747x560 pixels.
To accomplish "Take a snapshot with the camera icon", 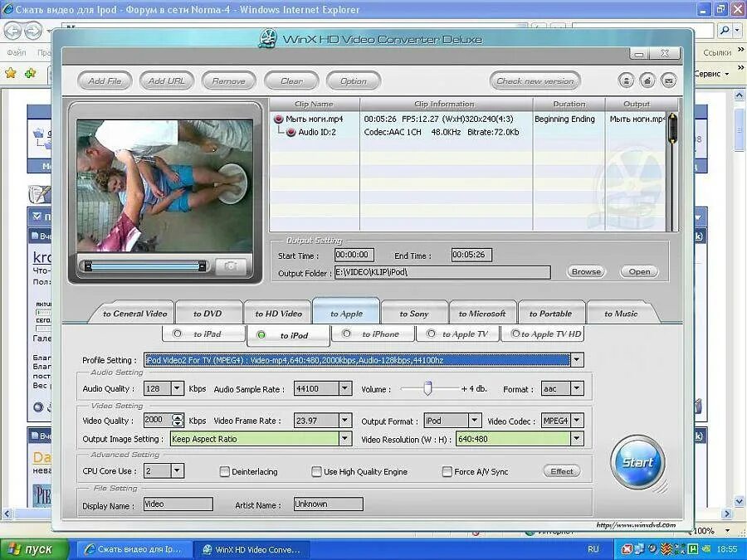I will pos(231,266).
